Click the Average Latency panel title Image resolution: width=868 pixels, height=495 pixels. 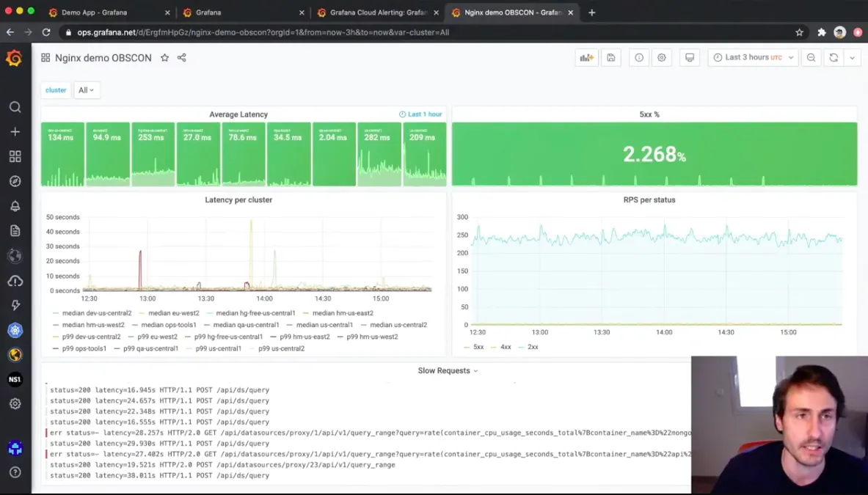click(238, 114)
